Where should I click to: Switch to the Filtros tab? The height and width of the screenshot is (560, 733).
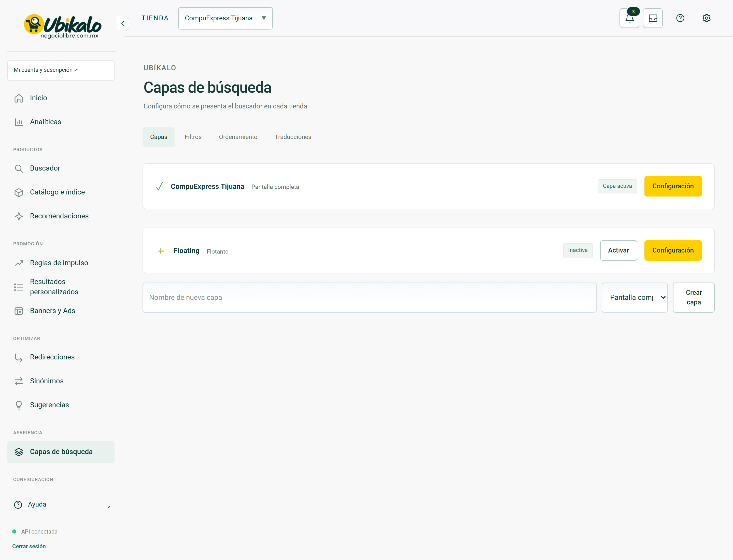pyautogui.click(x=193, y=137)
